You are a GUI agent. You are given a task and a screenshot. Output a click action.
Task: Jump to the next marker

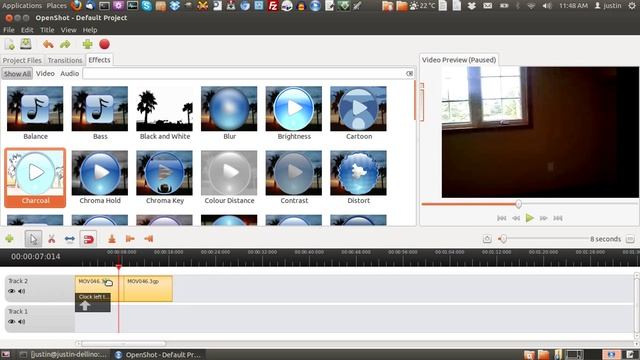point(149,239)
